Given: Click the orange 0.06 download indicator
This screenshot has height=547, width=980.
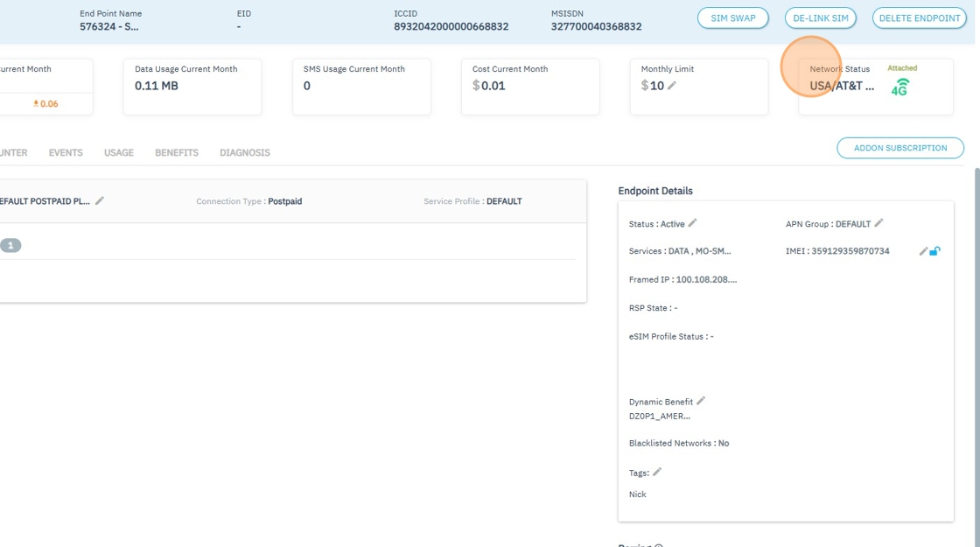Looking at the screenshot, I should [45, 104].
